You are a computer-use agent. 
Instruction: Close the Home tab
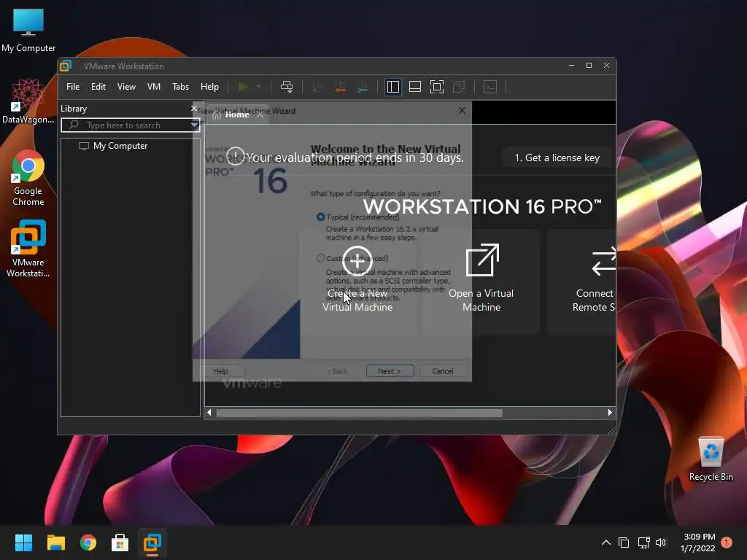(x=260, y=114)
